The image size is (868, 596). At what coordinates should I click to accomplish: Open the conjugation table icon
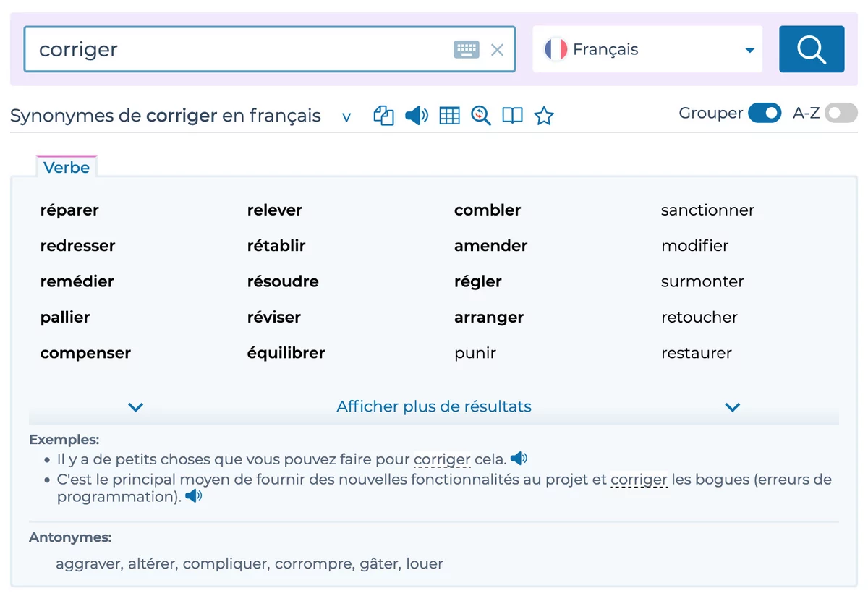pyautogui.click(x=450, y=116)
